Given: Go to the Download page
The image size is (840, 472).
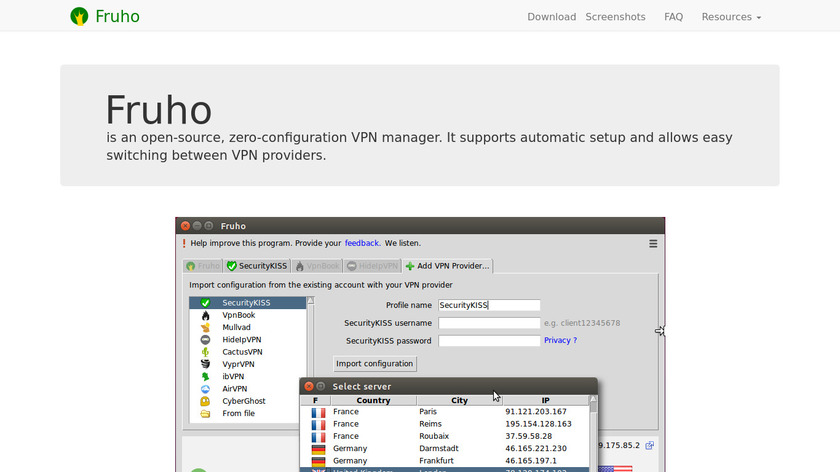Looking at the screenshot, I should coord(551,17).
